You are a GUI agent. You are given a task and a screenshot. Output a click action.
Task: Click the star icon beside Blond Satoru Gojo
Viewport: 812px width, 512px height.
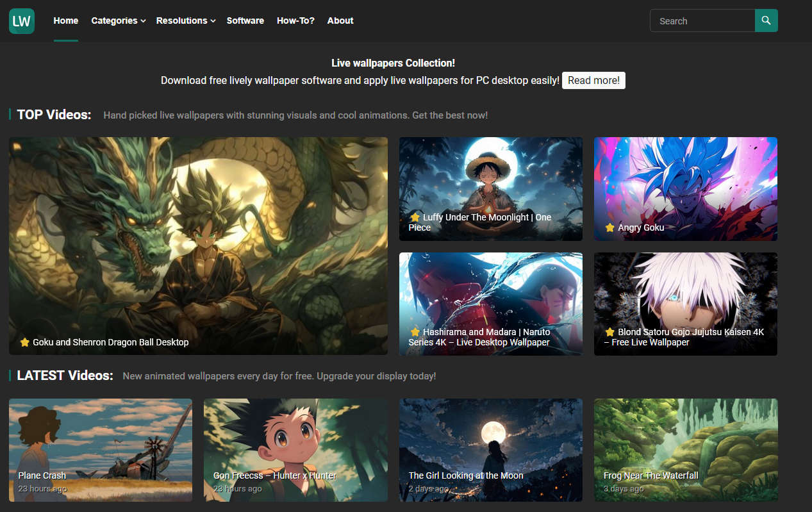[x=610, y=332]
